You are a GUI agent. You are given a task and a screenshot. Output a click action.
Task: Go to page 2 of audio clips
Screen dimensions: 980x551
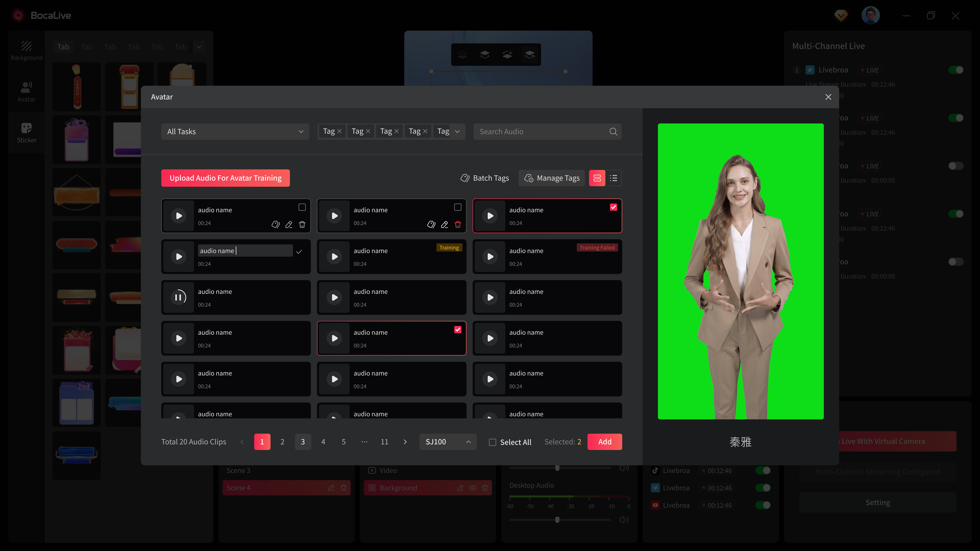click(282, 442)
